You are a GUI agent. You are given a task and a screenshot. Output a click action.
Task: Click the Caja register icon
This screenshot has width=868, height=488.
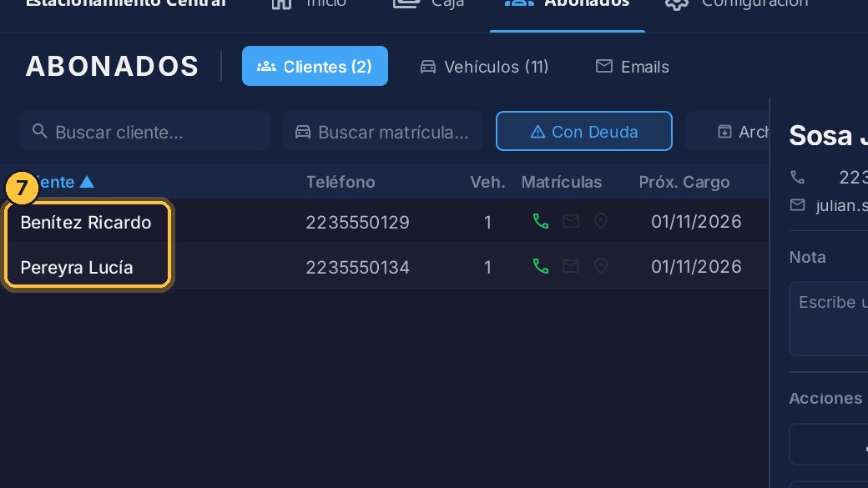tap(406, 3)
